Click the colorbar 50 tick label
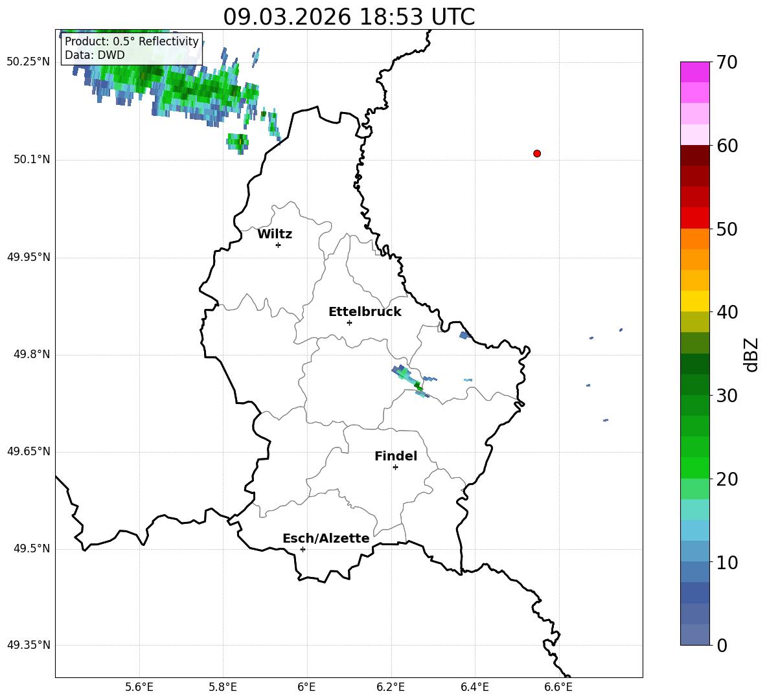The height and width of the screenshot is (700, 767). pyautogui.click(x=727, y=229)
